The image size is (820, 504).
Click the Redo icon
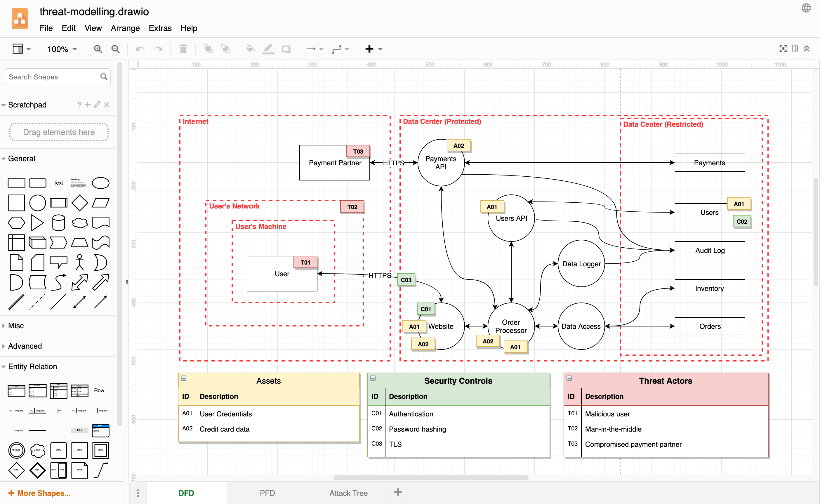158,49
